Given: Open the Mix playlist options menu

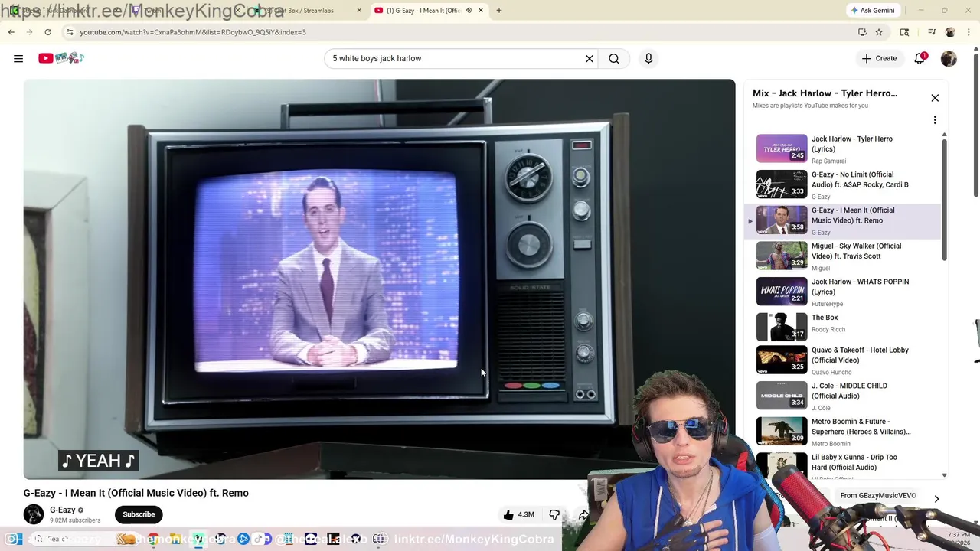Looking at the screenshot, I should coord(935,120).
